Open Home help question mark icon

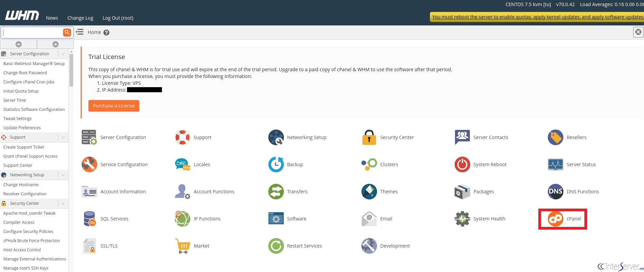pos(106,33)
